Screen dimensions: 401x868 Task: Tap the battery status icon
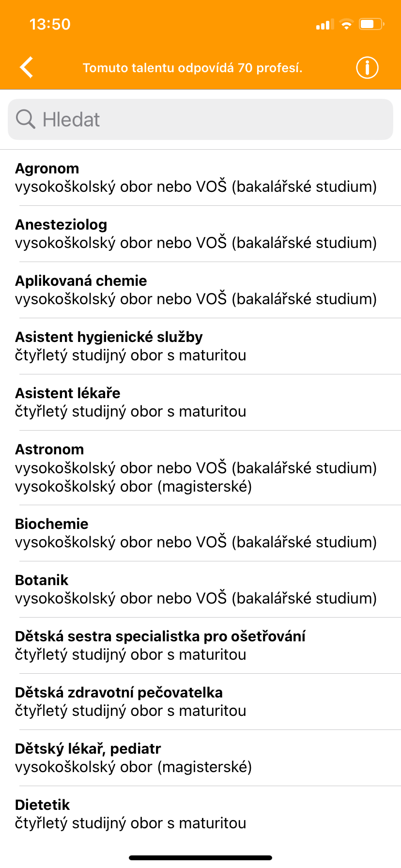click(371, 24)
